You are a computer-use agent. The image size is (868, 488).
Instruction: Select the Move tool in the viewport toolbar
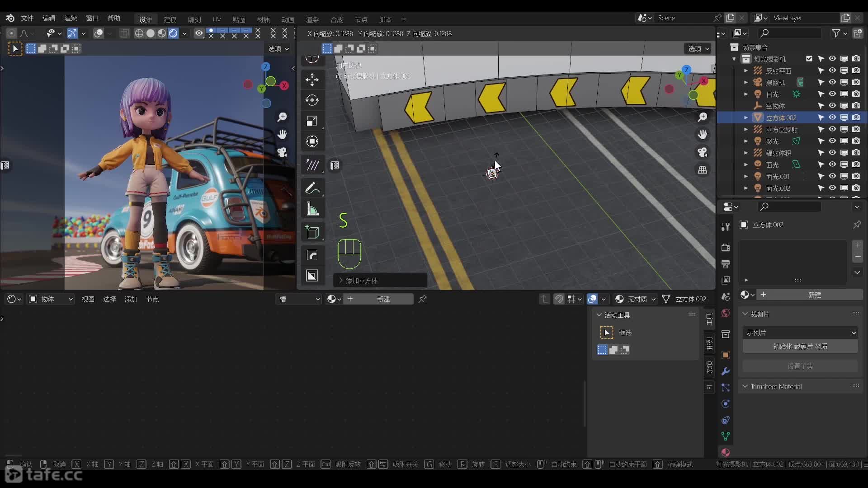(312, 80)
